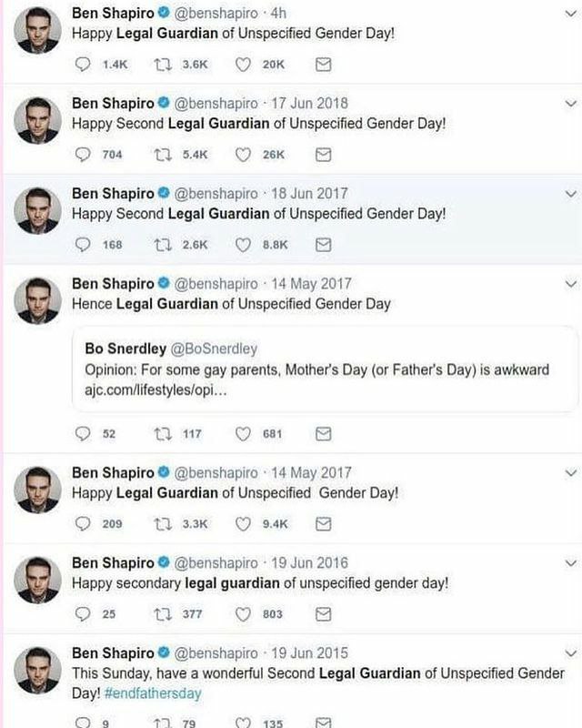Reply to the tweet with 1.4K replies

tap(83, 65)
